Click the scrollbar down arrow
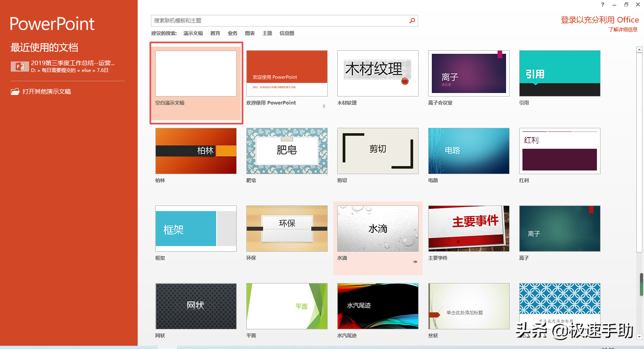This screenshot has width=644, height=349. coord(639,336)
